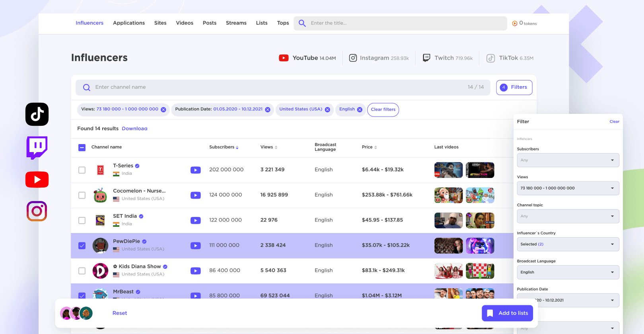Open the Channel topic dropdown

tap(568, 216)
